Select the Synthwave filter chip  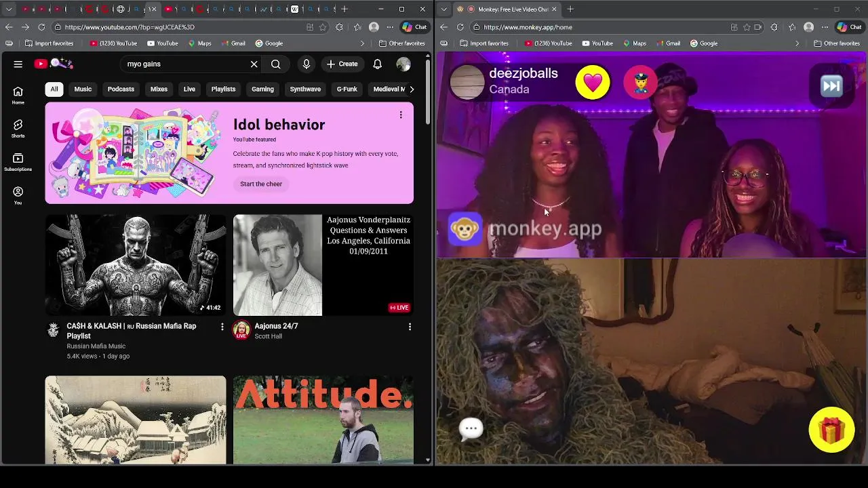(305, 89)
